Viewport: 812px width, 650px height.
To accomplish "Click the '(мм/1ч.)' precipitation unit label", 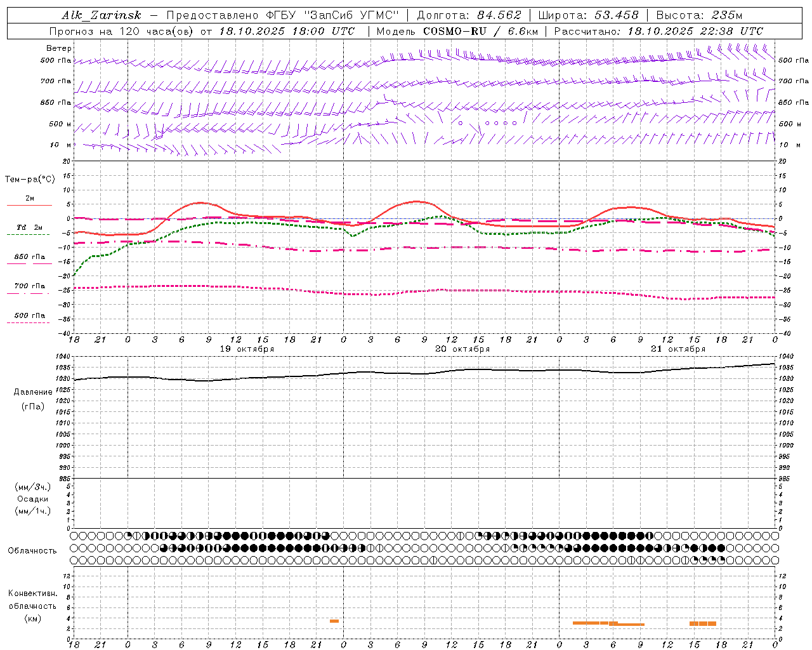I will pyautogui.click(x=33, y=511).
